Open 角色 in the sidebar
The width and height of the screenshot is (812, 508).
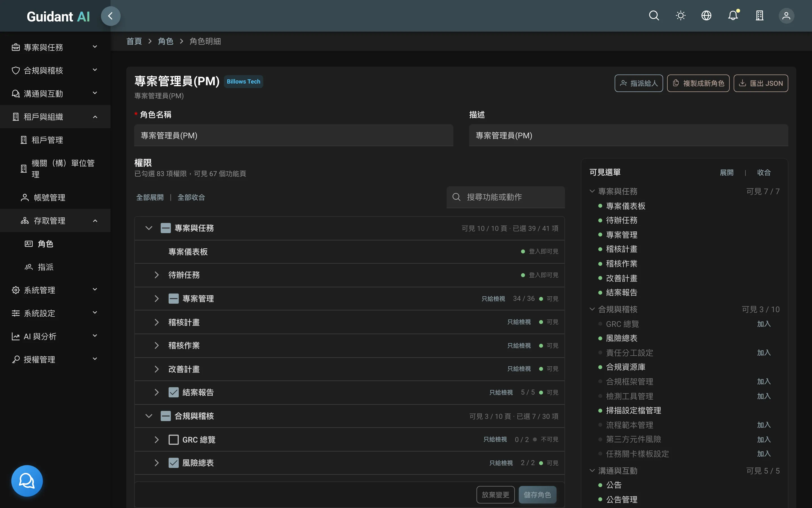55,244
